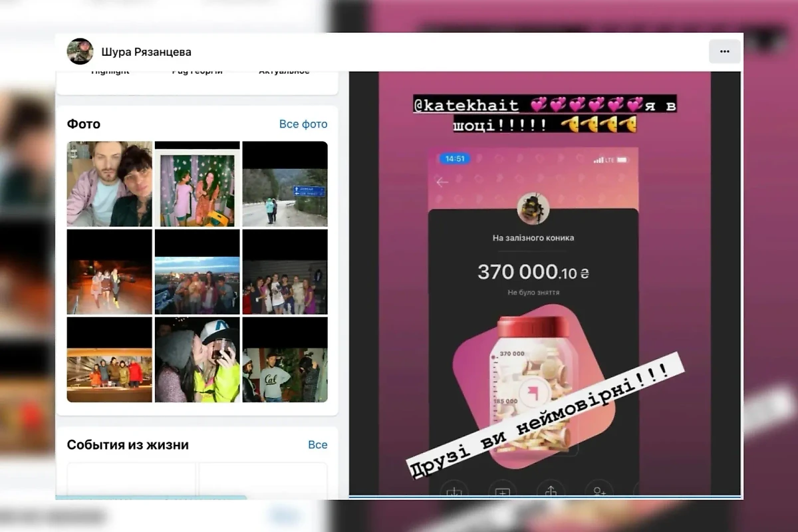Viewport: 798px width, 532px height.
Task: Open the three-dot more options menu
Action: [724, 51]
